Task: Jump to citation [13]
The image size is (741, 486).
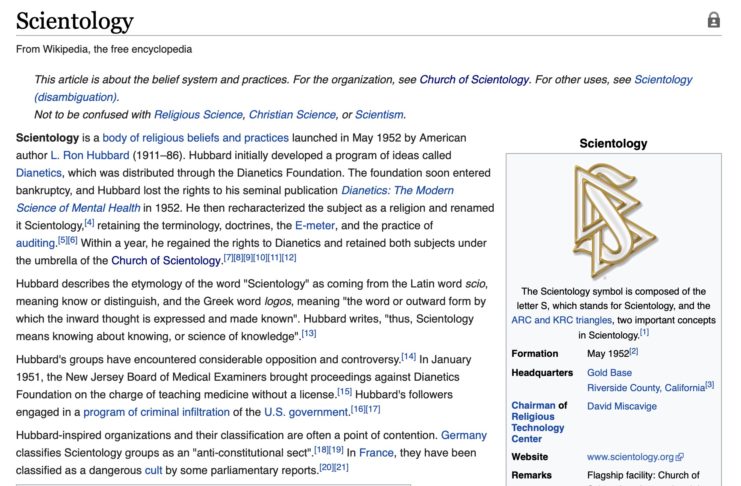Action: point(309,333)
